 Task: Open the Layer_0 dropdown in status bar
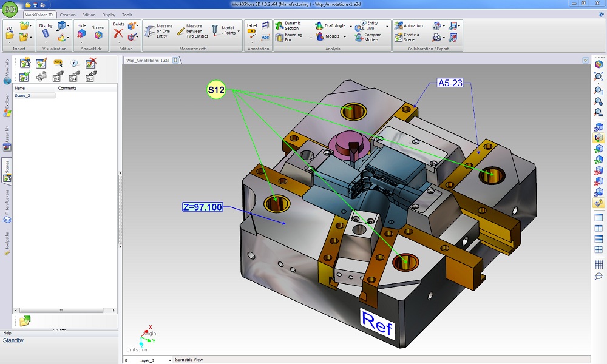coord(169,360)
